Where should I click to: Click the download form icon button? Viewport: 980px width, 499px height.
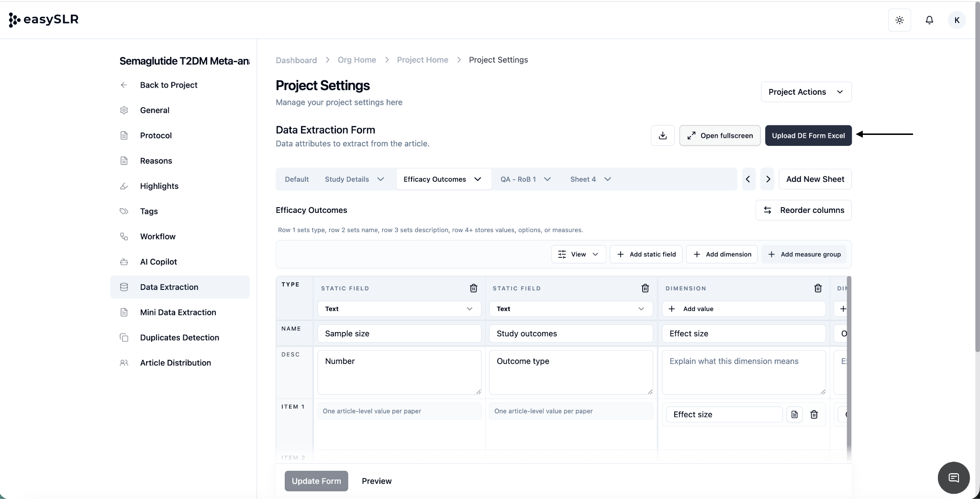(662, 136)
